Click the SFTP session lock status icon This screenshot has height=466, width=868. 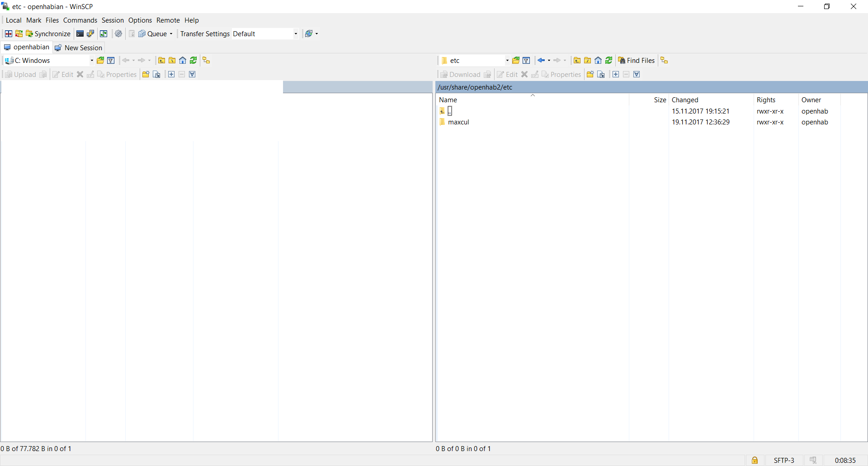tap(755, 460)
